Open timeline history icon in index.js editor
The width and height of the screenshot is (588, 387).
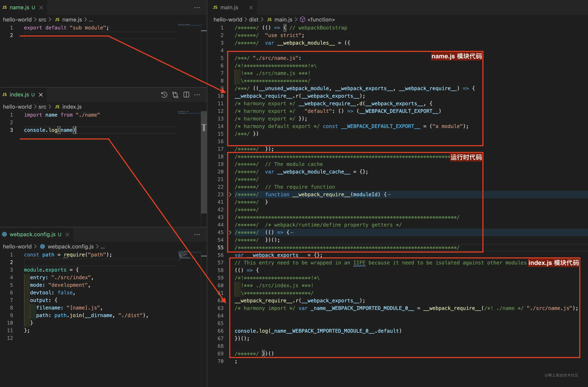[x=164, y=95]
